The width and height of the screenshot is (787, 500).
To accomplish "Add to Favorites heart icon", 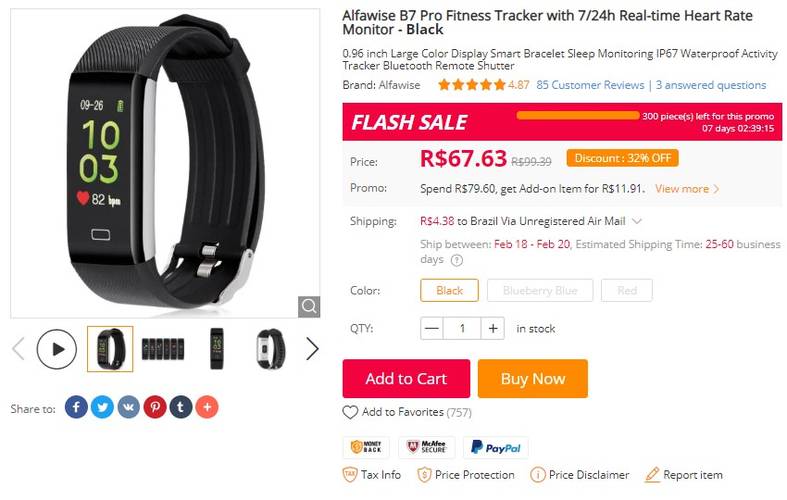I will (350, 413).
